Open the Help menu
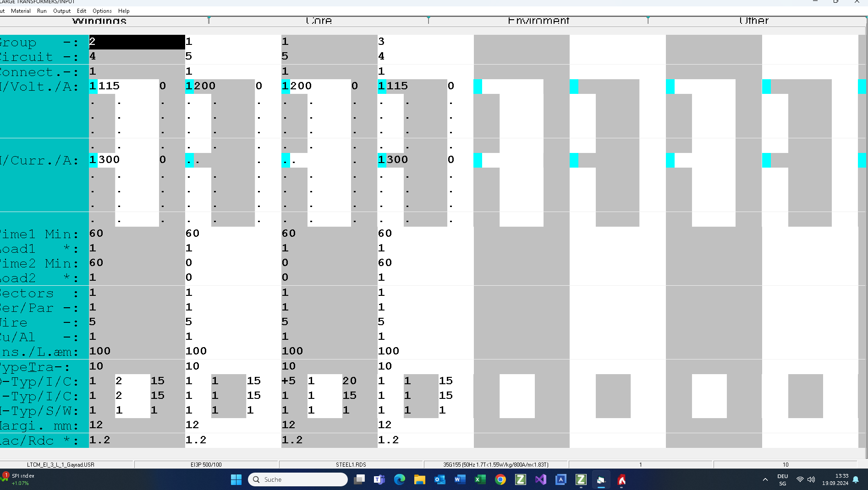 124,11
